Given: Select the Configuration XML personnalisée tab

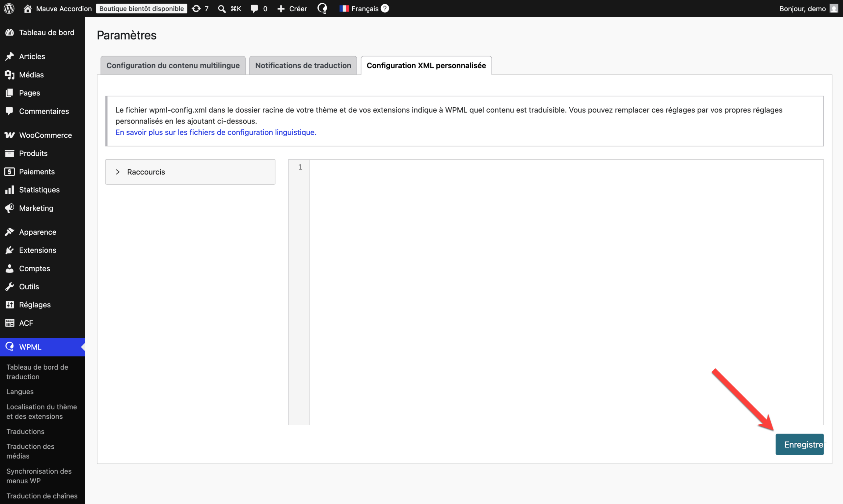Looking at the screenshot, I should click(x=426, y=65).
